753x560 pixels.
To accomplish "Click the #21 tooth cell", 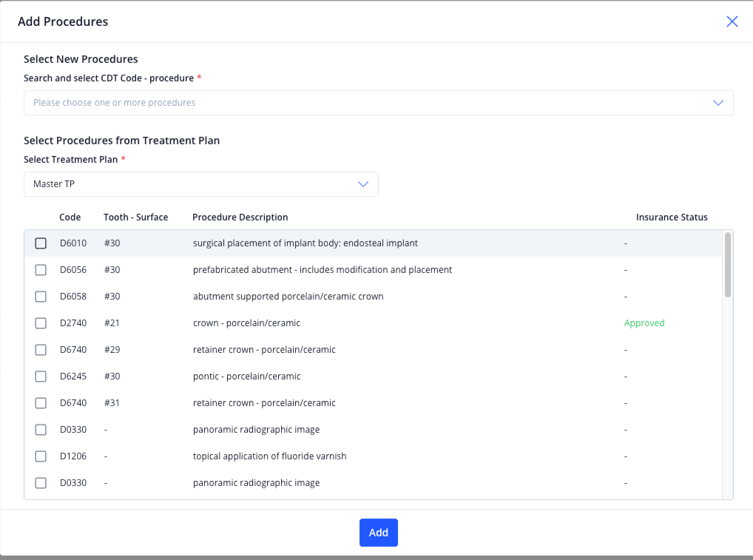I will point(112,323).
